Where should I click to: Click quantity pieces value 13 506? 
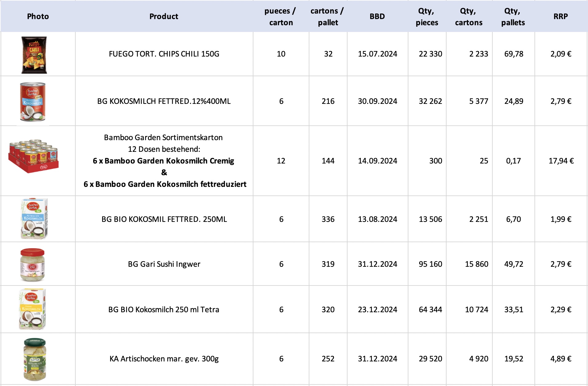(430, 219)
